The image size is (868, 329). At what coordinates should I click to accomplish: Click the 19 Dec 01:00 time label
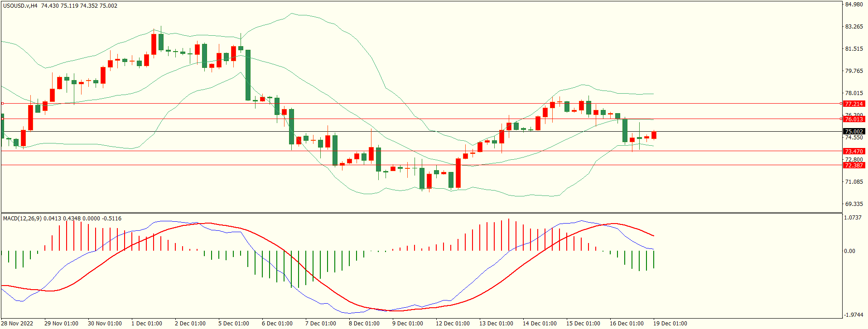click(x=670, y=324)
